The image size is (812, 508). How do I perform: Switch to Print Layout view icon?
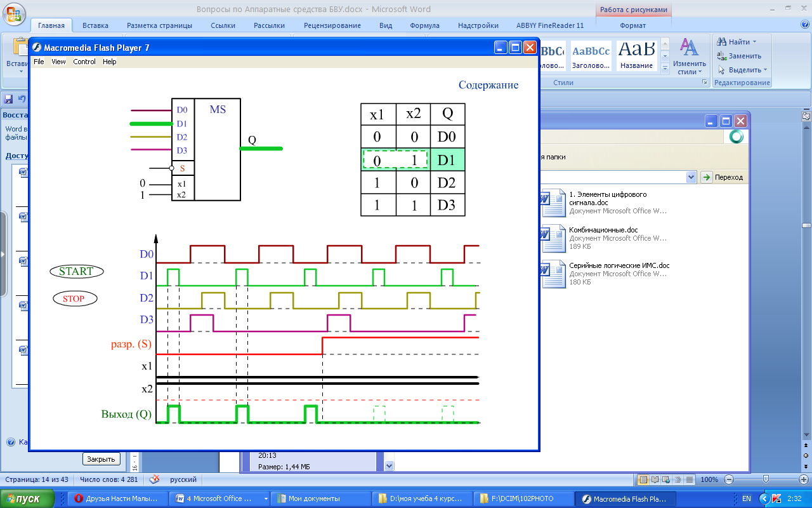643,479
